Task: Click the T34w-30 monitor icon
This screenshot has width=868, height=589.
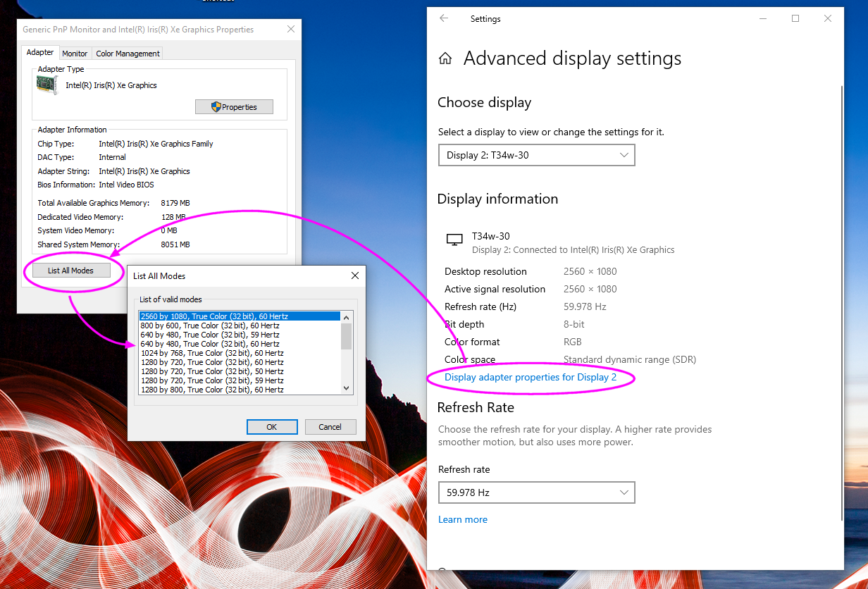Action: pos(454,240)
